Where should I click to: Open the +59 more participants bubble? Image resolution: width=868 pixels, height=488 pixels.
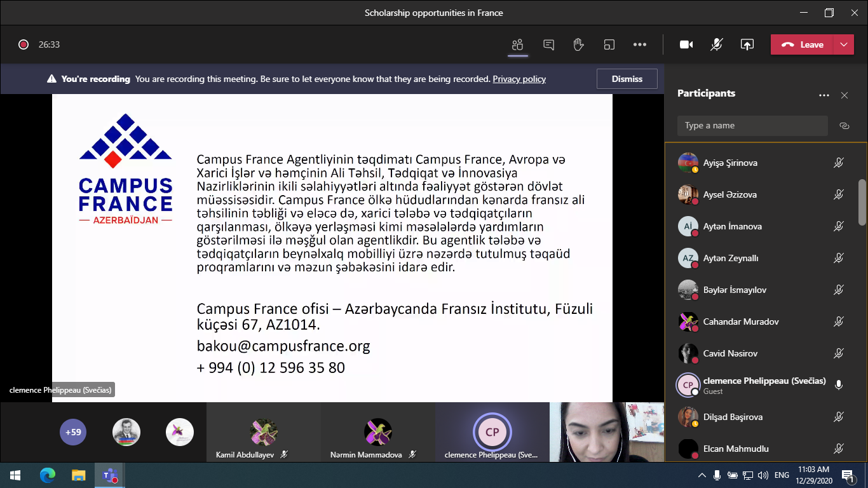(x=73, y=432)
